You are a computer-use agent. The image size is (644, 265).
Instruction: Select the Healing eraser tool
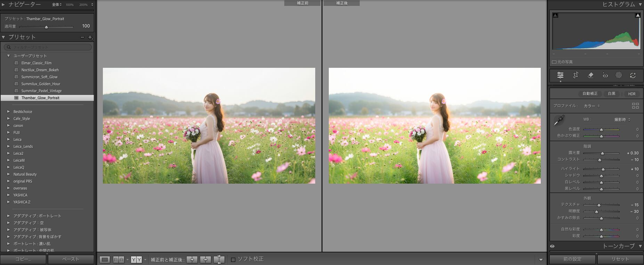click(x=590, y=75)
